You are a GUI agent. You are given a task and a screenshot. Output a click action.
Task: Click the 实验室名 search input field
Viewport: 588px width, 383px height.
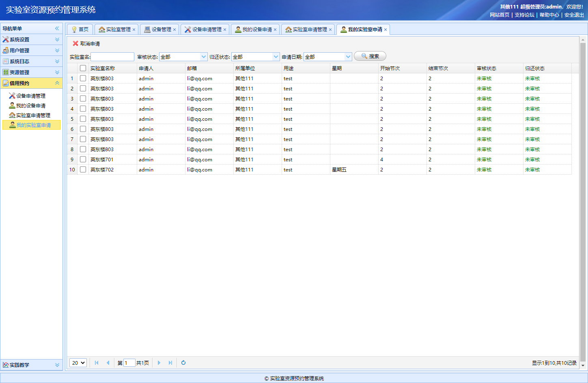point(112,57)
